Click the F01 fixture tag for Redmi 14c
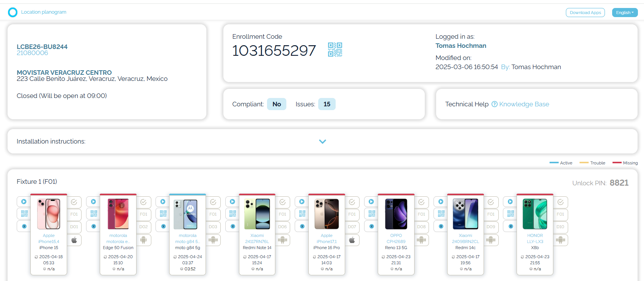Screen dimensions: 644x281 pos(491,214)
